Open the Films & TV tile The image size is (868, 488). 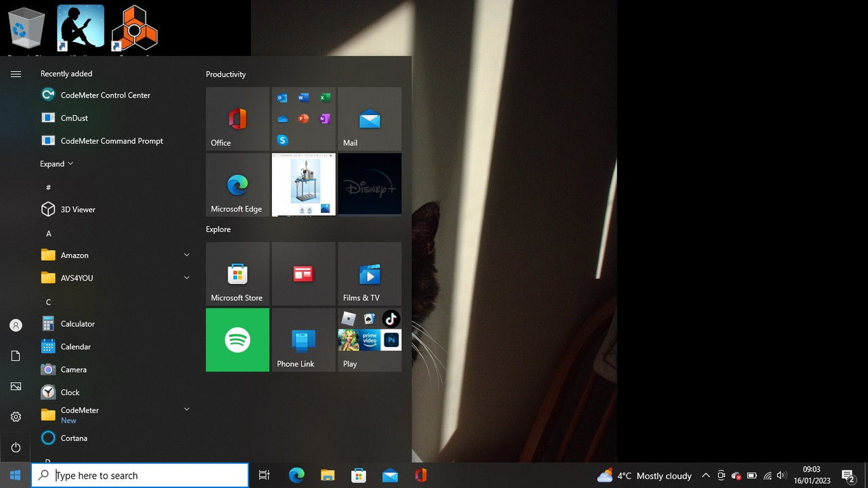click(x=370, y=274)
